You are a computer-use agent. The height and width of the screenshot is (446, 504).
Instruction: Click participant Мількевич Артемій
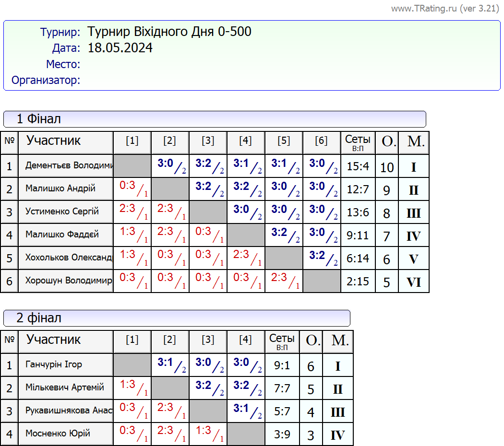[66, 388]
